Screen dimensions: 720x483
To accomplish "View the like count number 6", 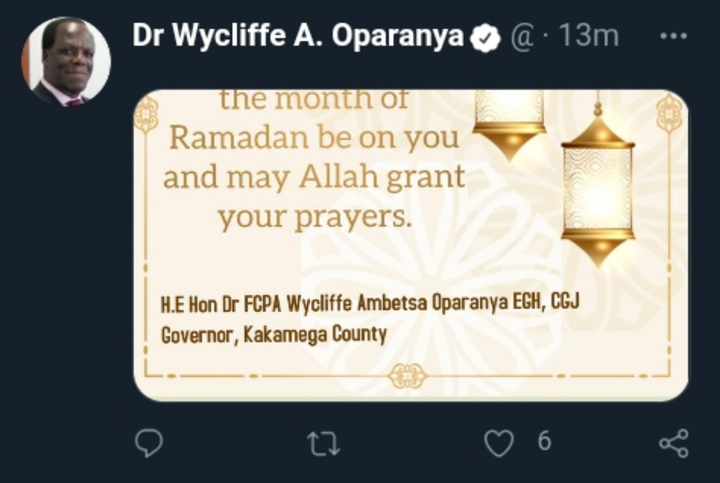I will click(x=544, y=441).
